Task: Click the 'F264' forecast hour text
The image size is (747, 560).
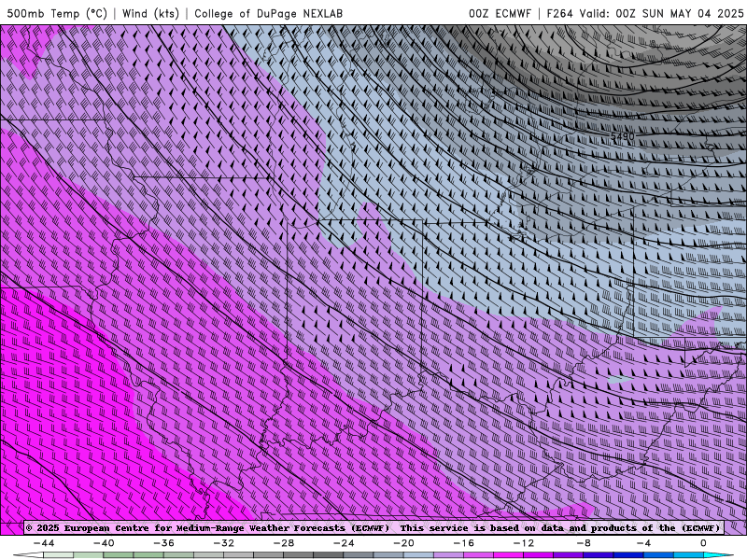Action: tap(559, 13)
